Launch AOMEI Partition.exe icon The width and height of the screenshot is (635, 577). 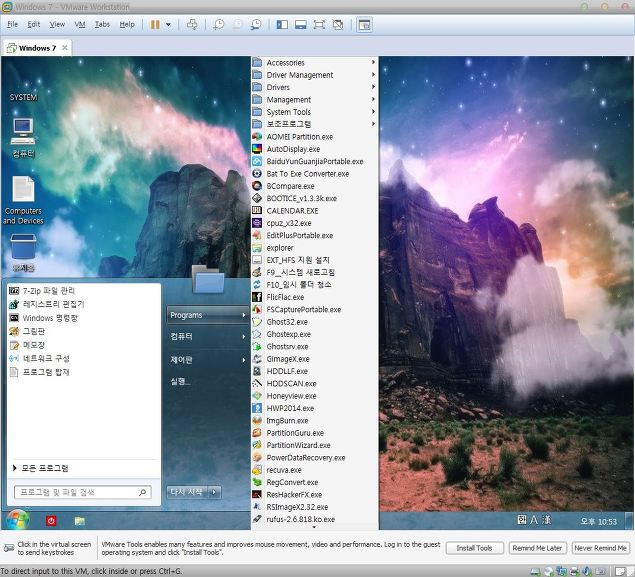257,137
